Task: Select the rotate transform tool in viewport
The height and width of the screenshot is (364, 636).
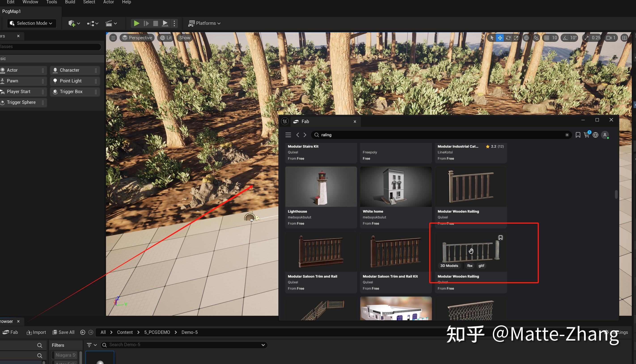Action: pos(508,38)
